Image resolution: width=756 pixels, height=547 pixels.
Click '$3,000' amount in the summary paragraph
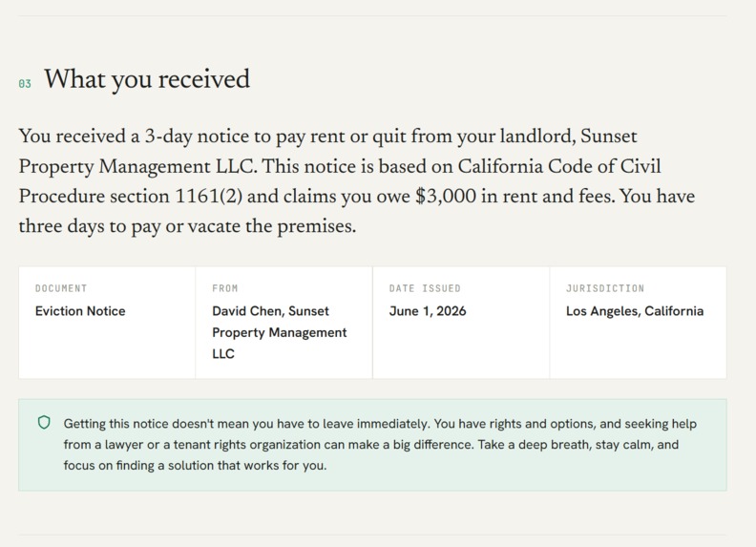(446, 197)
